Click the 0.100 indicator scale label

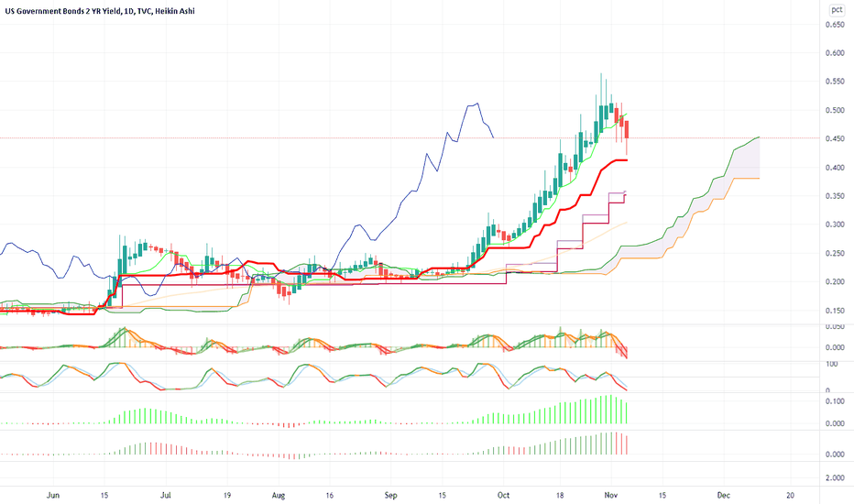pyautogui.click(x=835, y=401)
